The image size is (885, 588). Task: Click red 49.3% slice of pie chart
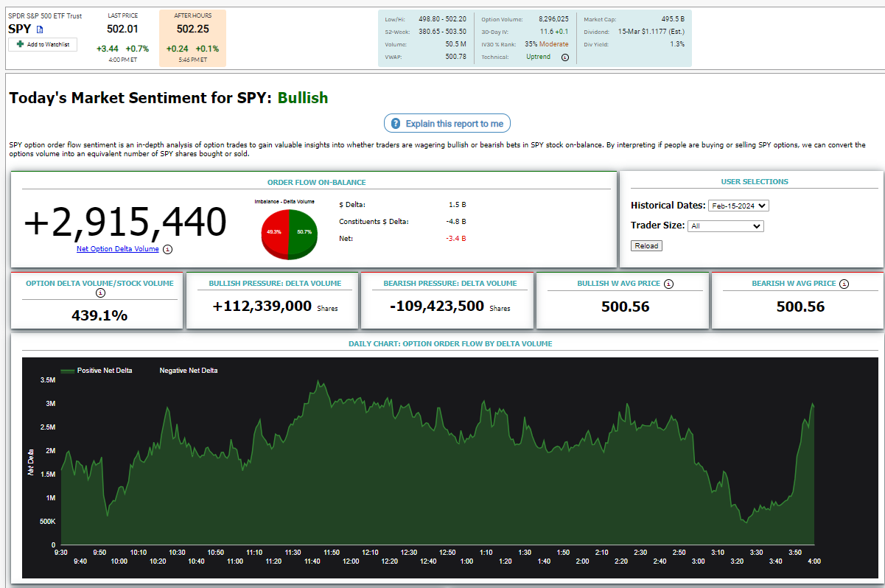275,232
